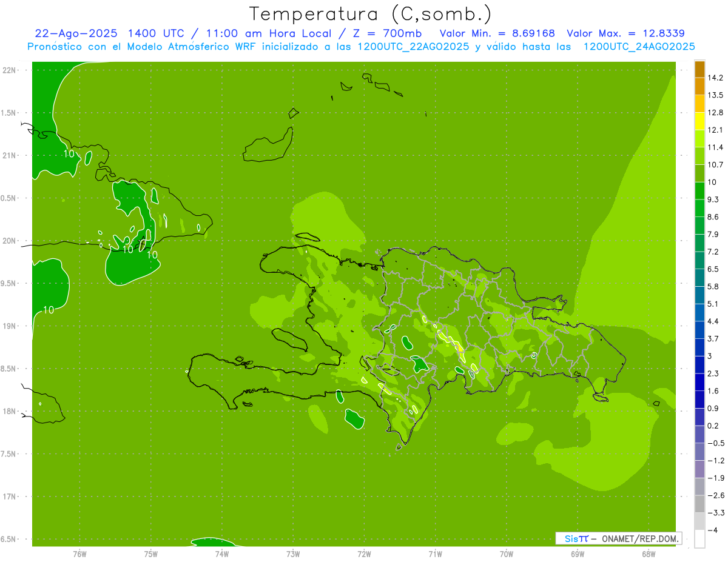The image size is (728, 562).
Task: Pick the lime swatch between 12.1 and 11.4
Action: pyautogui.click(x=699, y=138)
